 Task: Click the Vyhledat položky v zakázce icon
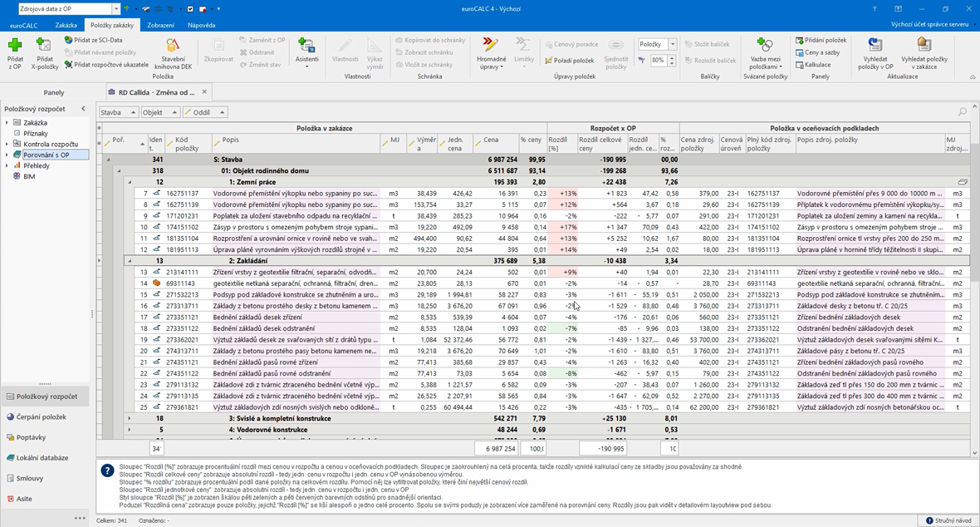(x=924, y=45)
